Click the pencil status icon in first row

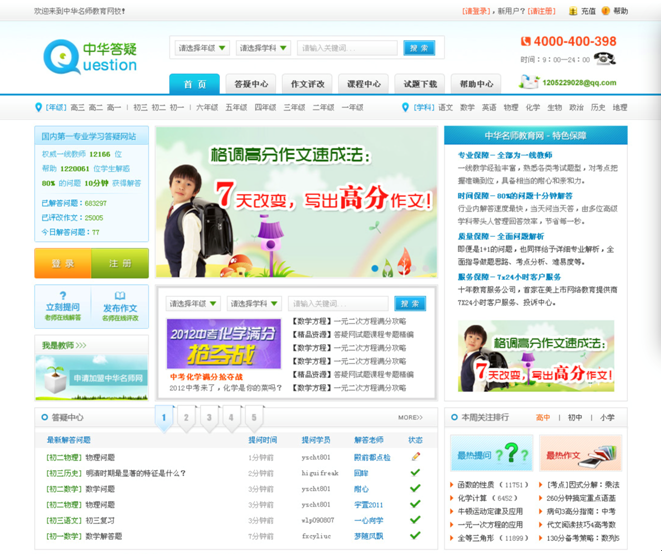(415, 457)
